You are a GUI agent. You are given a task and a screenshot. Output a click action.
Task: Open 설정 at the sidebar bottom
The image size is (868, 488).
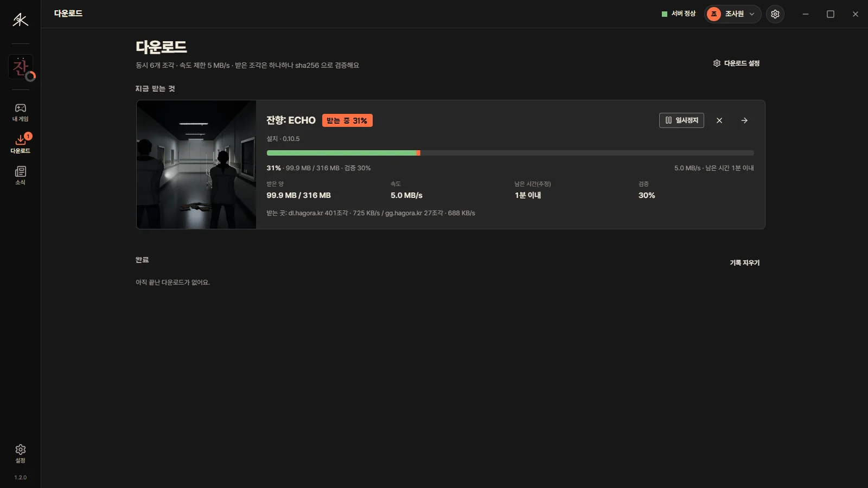coord(21,454)
